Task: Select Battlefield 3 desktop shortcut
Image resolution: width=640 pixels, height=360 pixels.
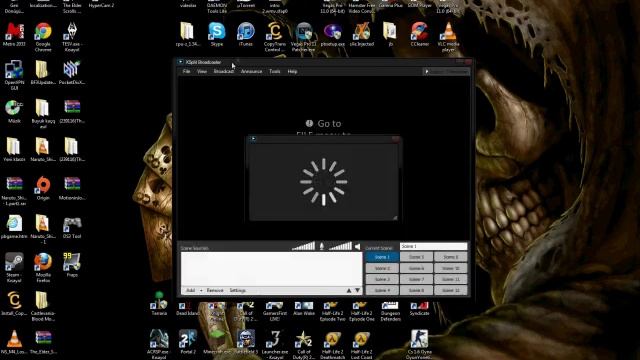Action: point(246,342)
